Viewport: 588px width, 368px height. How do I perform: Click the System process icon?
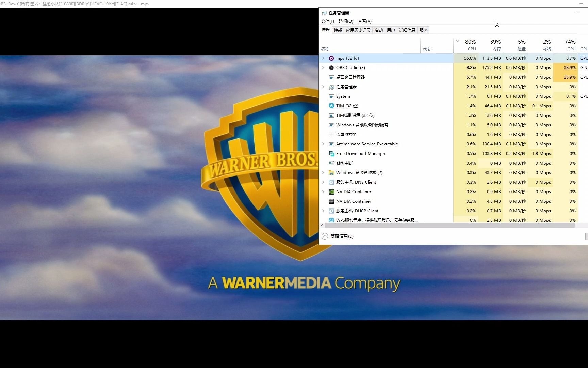click(x=331, y=96)
